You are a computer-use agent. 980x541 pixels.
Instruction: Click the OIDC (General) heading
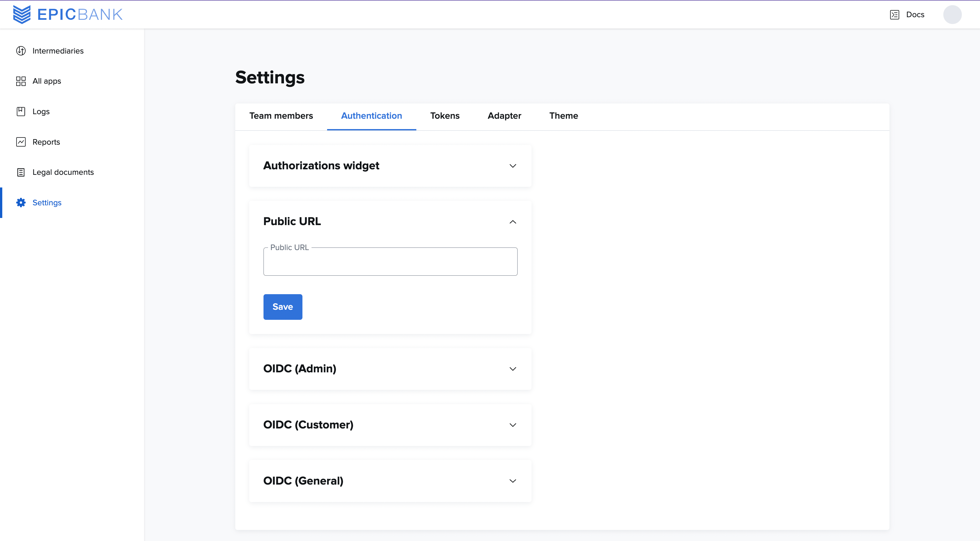pos(303,481)
